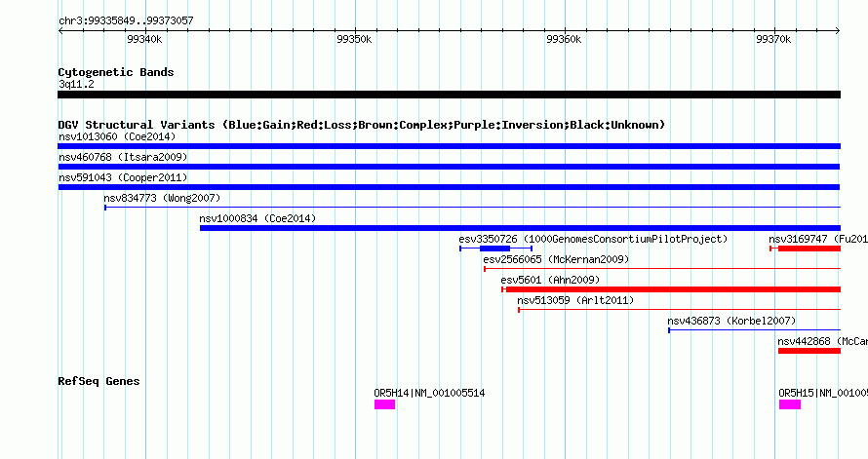The image size is (868, 459).
Task: Click the esv3350726 blue gain feature
Action: [495, 249]
